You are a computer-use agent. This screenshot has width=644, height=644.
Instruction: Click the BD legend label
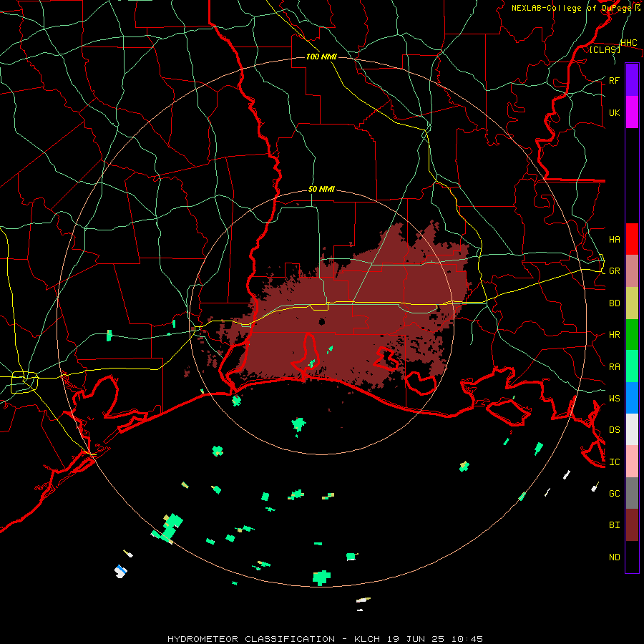tap(615, 303)
